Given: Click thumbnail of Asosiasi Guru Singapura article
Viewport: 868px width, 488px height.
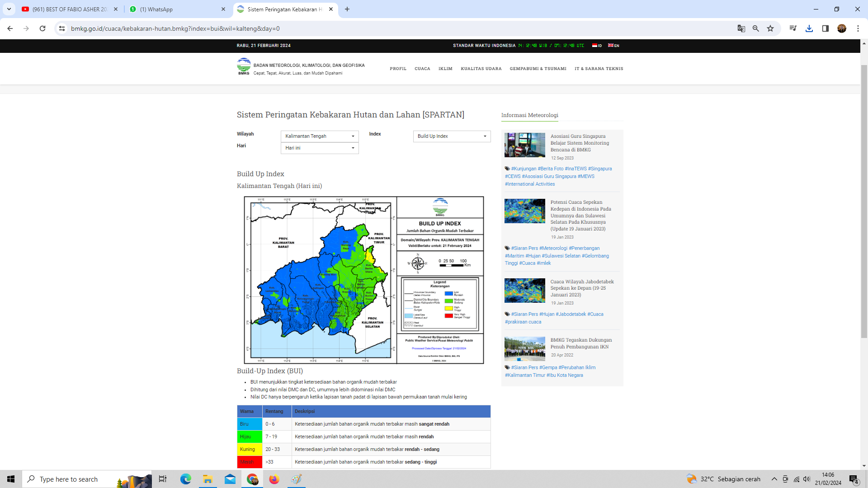Looking at the screenshot, I should tap(525, 145).
